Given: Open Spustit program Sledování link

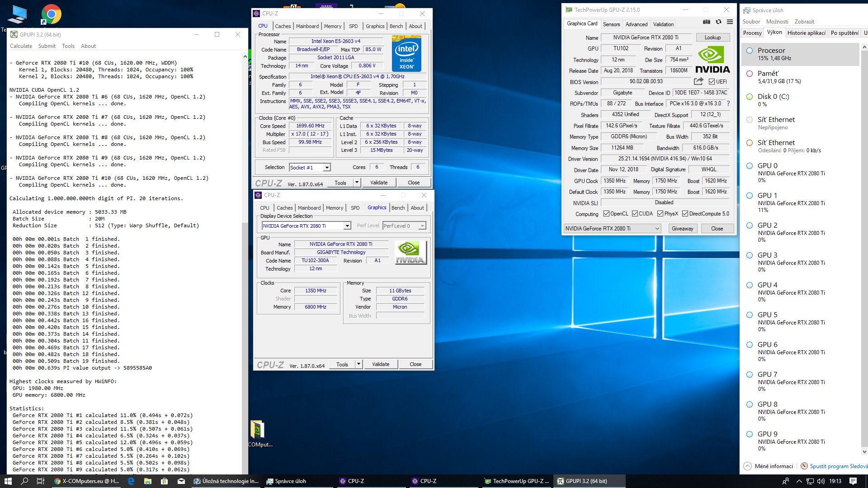Looking at the screenshot, I should point(839,466).
